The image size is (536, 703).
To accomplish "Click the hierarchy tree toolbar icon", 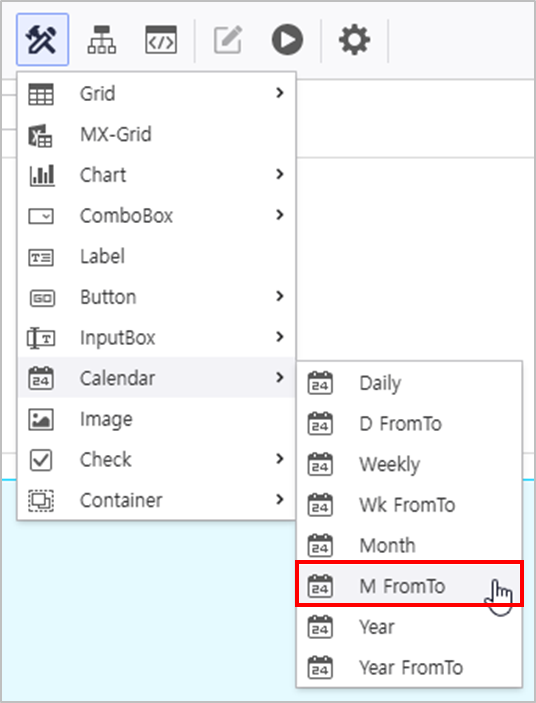I will 102,39.
